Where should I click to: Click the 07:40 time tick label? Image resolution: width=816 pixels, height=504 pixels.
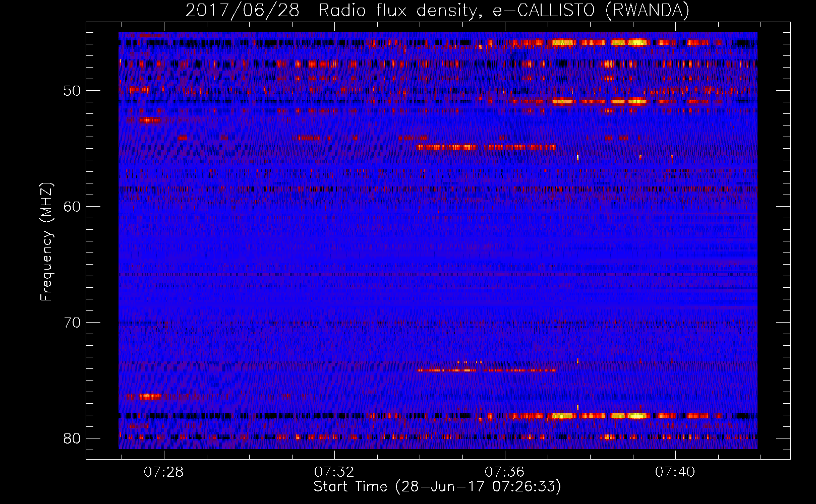(x=675, y=472)
